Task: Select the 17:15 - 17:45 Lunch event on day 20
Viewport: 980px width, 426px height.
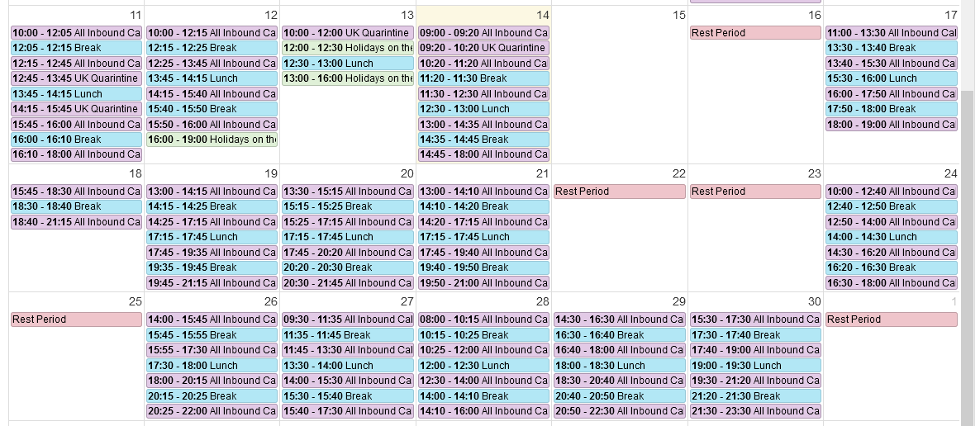Action: [x=348, y=237]
